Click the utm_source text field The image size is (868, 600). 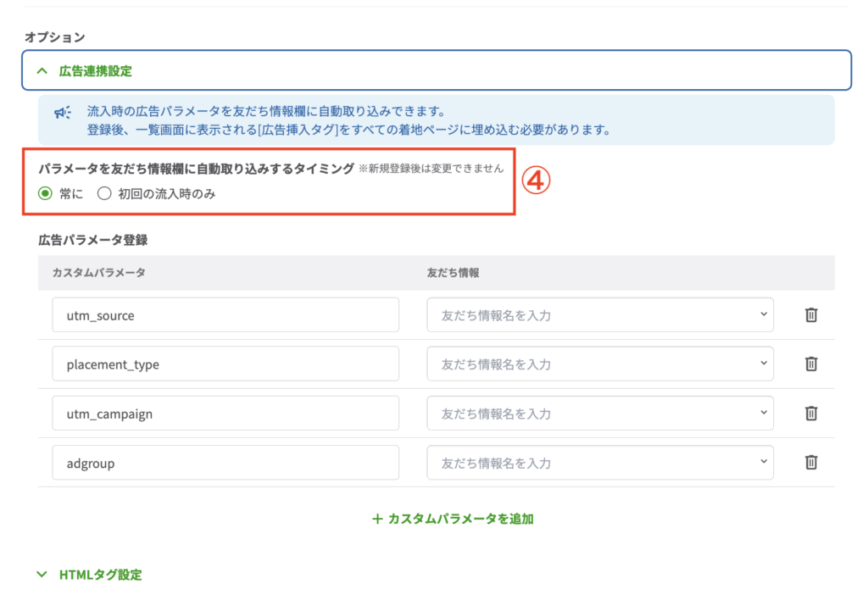coord(225,315)
